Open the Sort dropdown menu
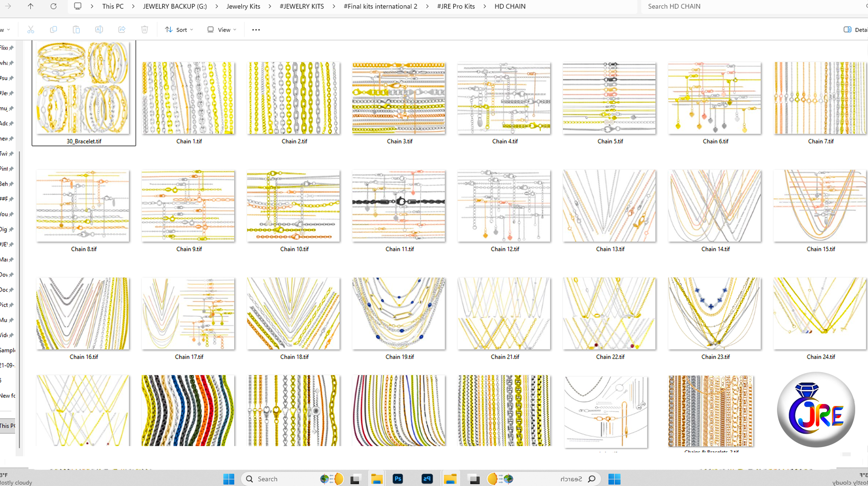This screenshot has width=868, height=486. 179,30
